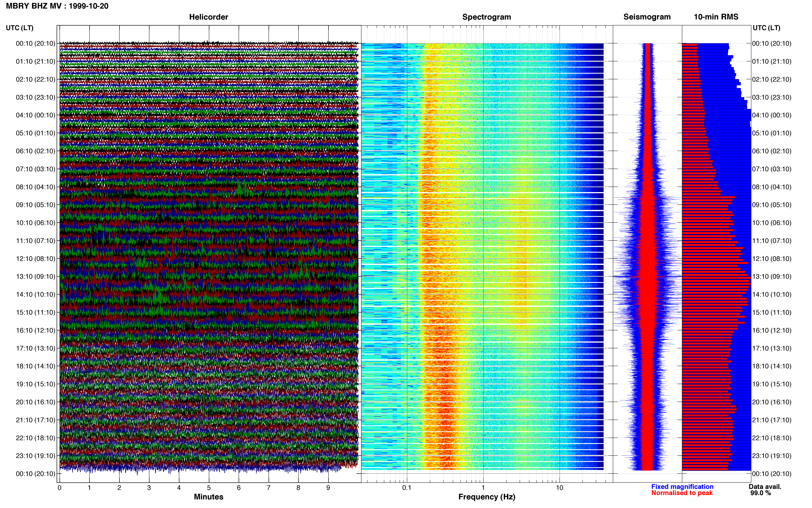Click the '7' tick on the Minutes axis

tap(269, 488)
